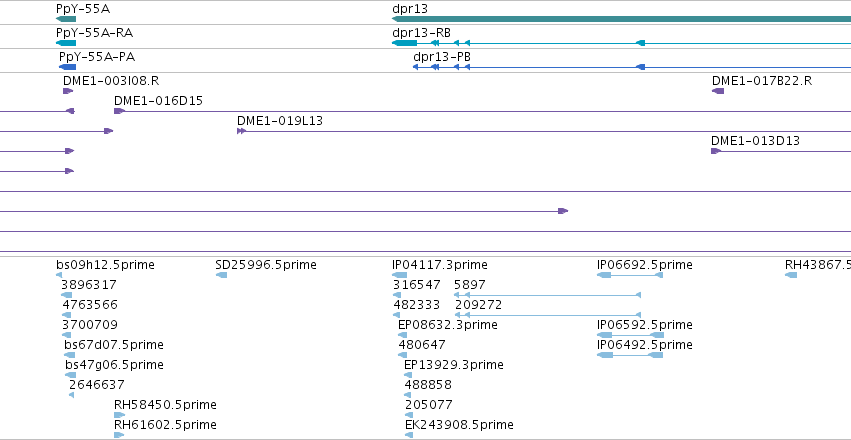The image size is (851, 440).
Task: Click the 3700709 EST feature
Action: (x=68, y=335)
